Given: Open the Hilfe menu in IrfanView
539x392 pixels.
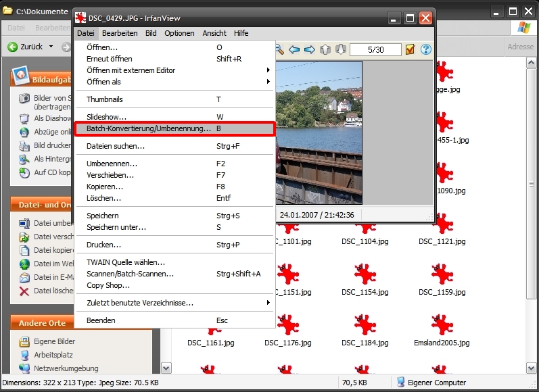Looking at the screenshot, I should 241,33.
